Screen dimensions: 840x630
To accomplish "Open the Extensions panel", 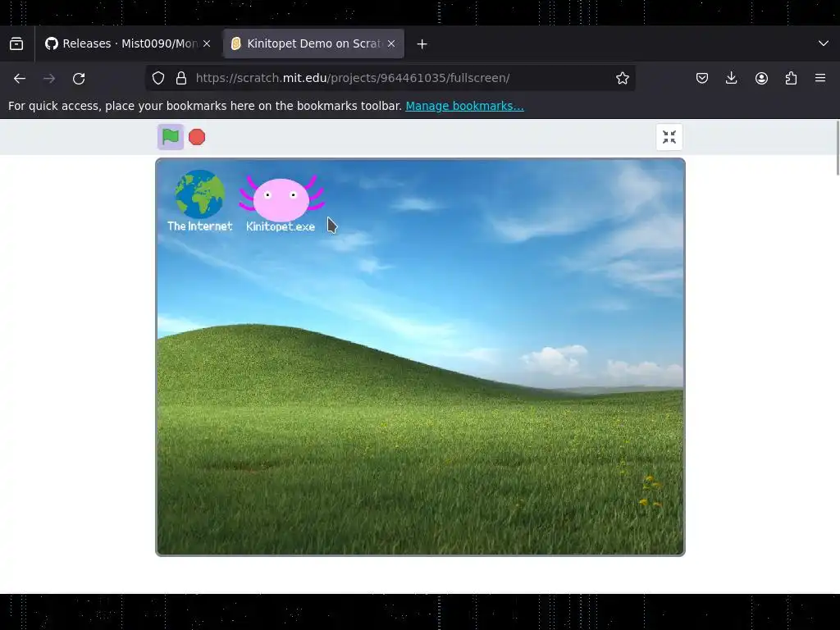I will [791, 78].
